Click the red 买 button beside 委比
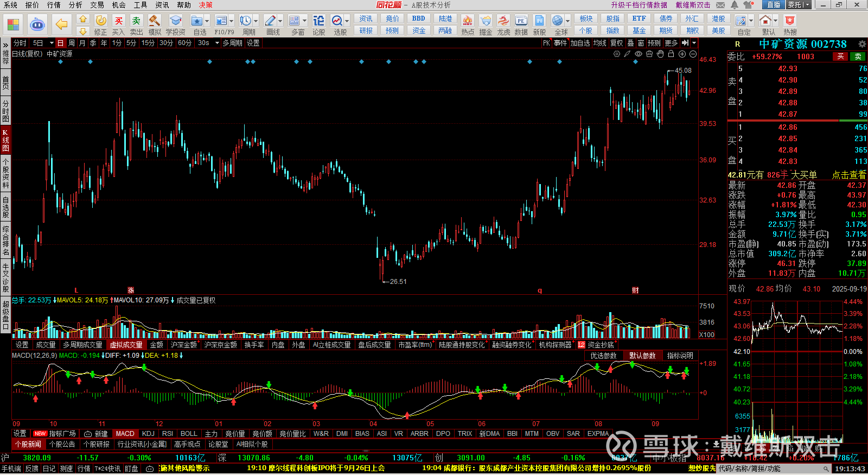This screenshot has width=868, height=475. point(840,56)
